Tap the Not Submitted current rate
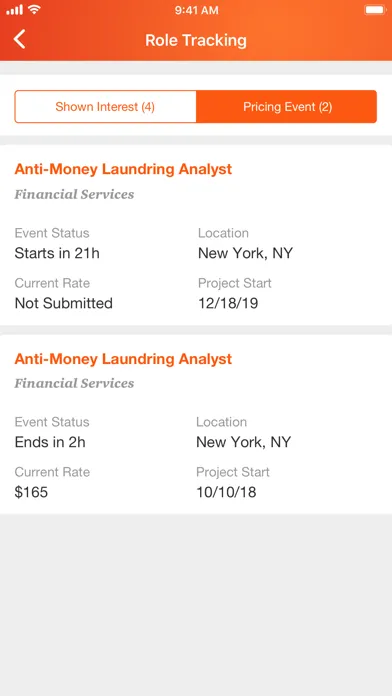Image resolution: width=392 pixels, height=696 pixels. [64, 303]
